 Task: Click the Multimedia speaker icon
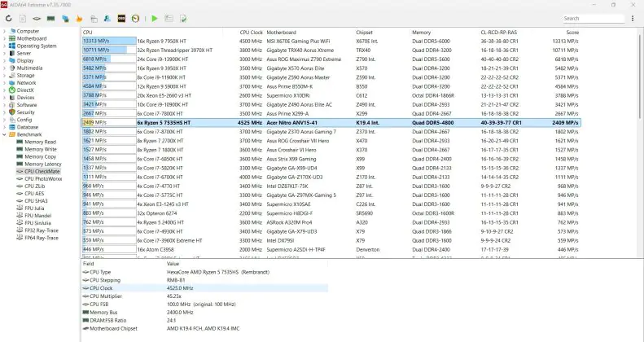click(x=12, y=68)
